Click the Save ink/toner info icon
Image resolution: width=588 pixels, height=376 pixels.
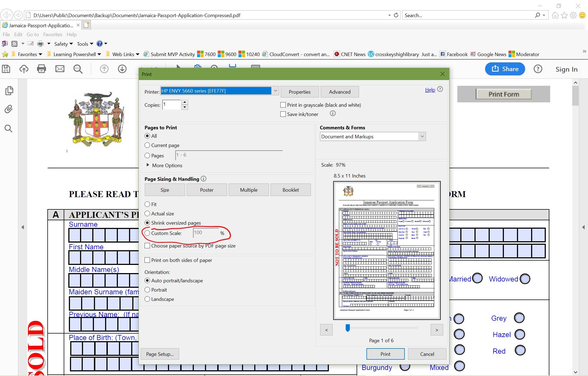pyautogui.click(x=332, y=114)
